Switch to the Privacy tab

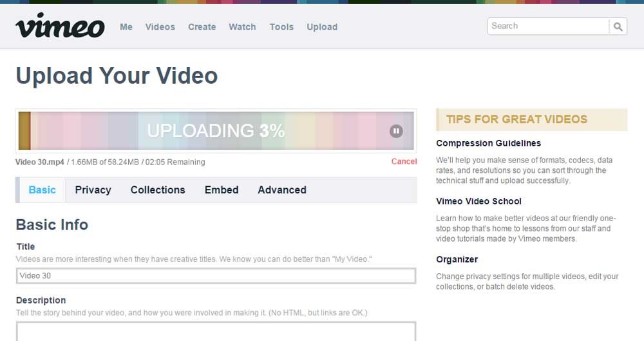93,190
